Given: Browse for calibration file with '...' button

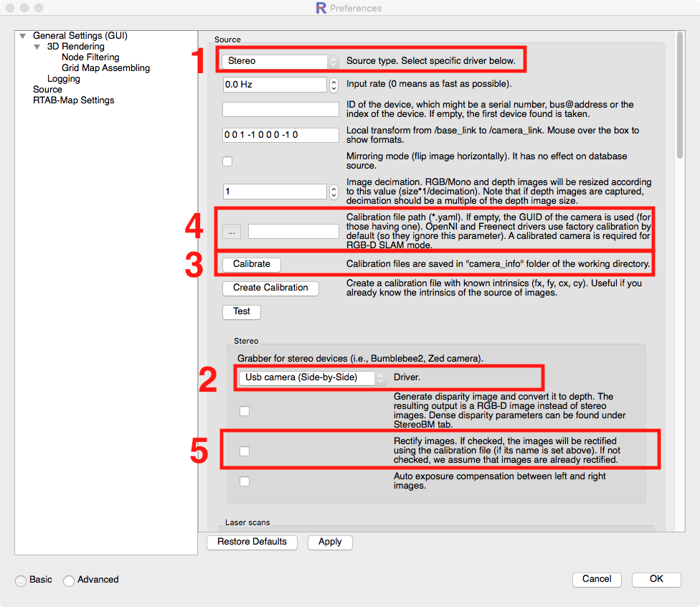Looking at the screenshot, I should click(232, 231).
